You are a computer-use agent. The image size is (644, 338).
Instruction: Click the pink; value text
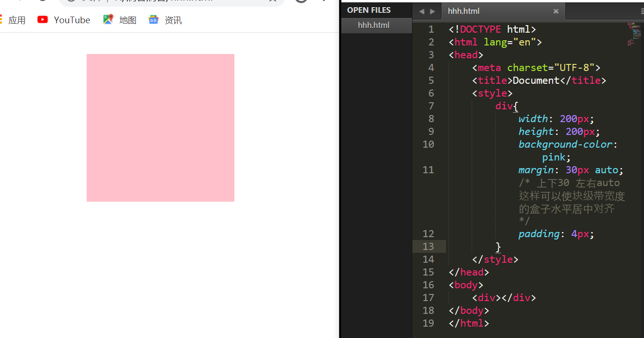click(x=556, y=157)
